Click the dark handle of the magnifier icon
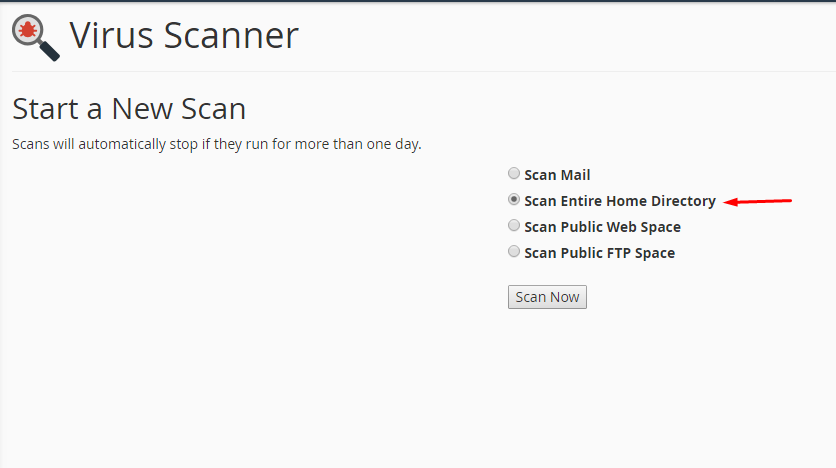 49,51
